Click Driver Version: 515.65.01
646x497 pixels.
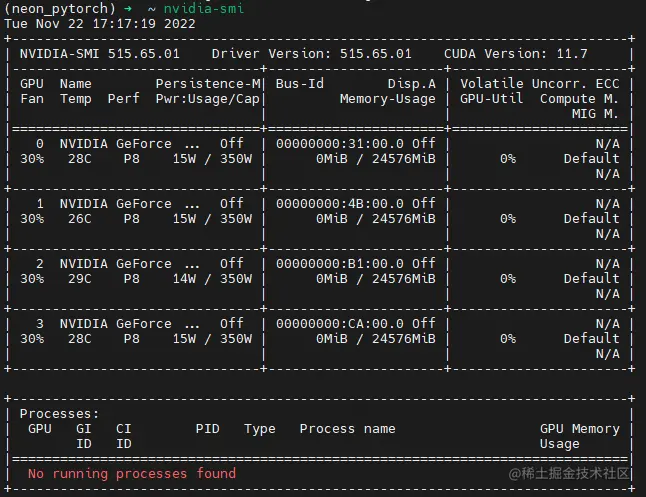click(311, 54)
